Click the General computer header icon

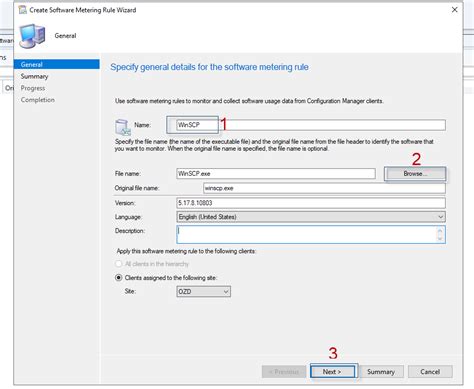click(32, 36)
